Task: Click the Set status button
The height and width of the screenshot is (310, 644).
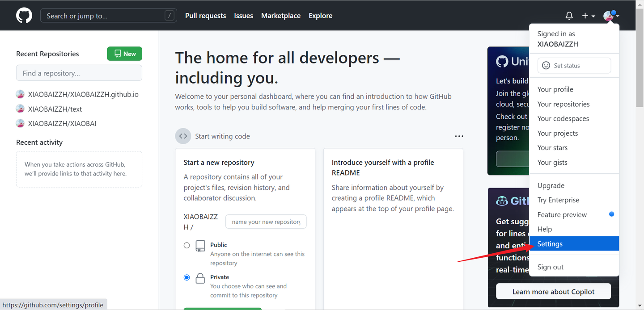Action: click(x=574, y=66)
